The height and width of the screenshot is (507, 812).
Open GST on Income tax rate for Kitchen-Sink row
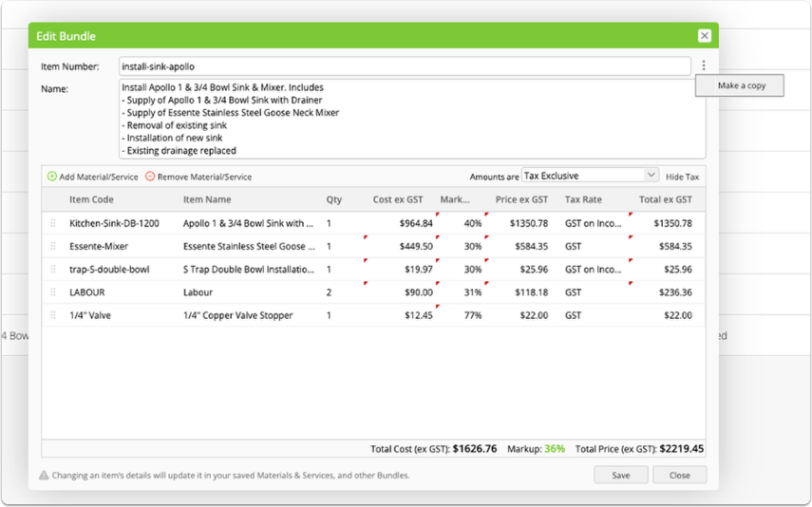pyautogui.click(x=594, y=223)
